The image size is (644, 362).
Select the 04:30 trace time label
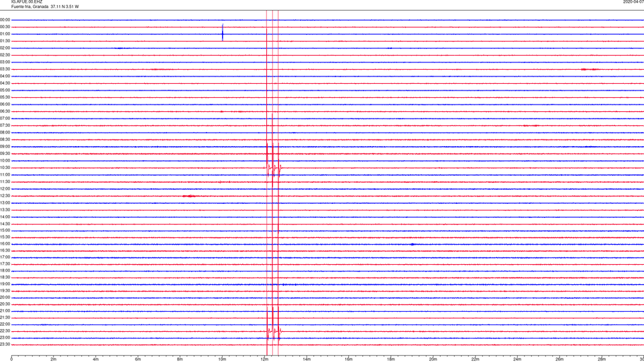click(x=5, y=83)
